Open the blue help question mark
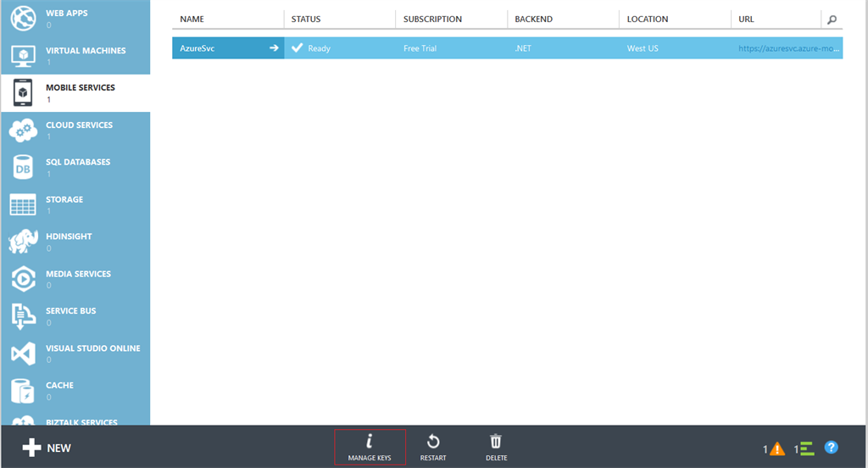 tap(831, 448)
